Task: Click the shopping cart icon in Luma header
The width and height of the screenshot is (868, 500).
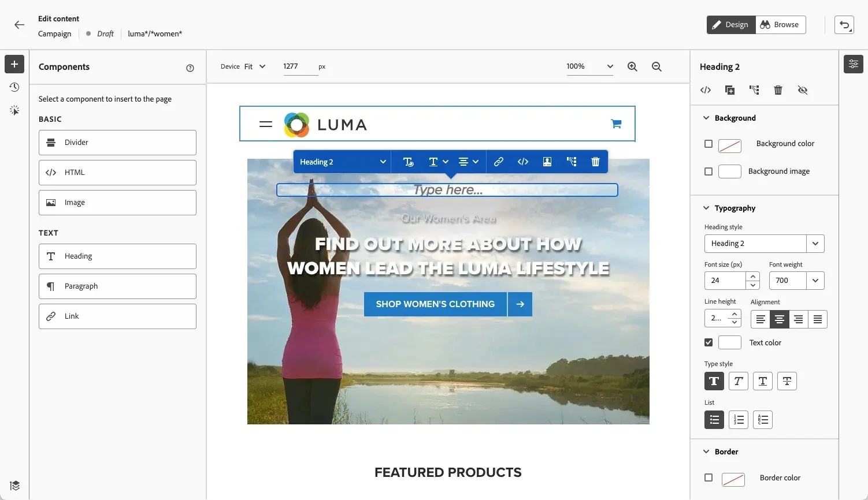Action: click(616, 124)
